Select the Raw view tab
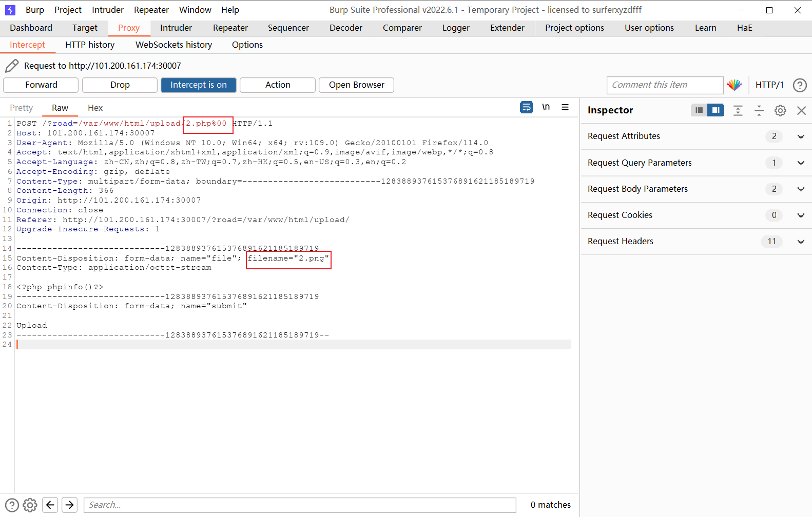812x517 pixels. coord(60,108)
